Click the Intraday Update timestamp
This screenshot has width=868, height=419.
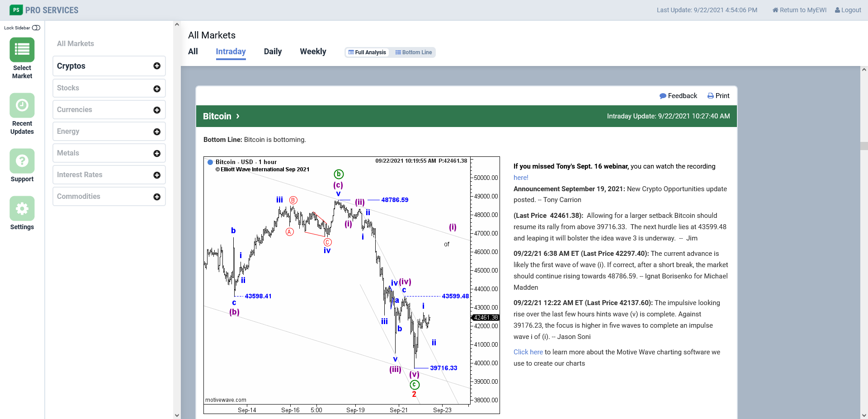(x=668, y=116)
